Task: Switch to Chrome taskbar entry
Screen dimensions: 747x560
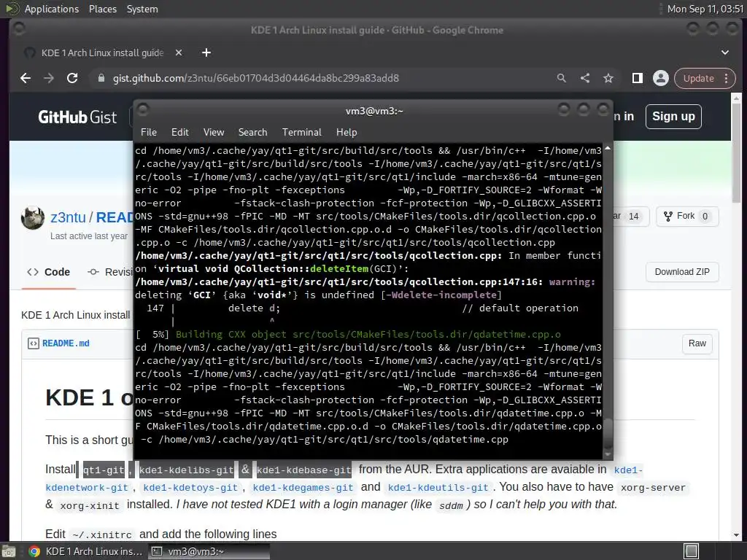Action: (86, 551)
